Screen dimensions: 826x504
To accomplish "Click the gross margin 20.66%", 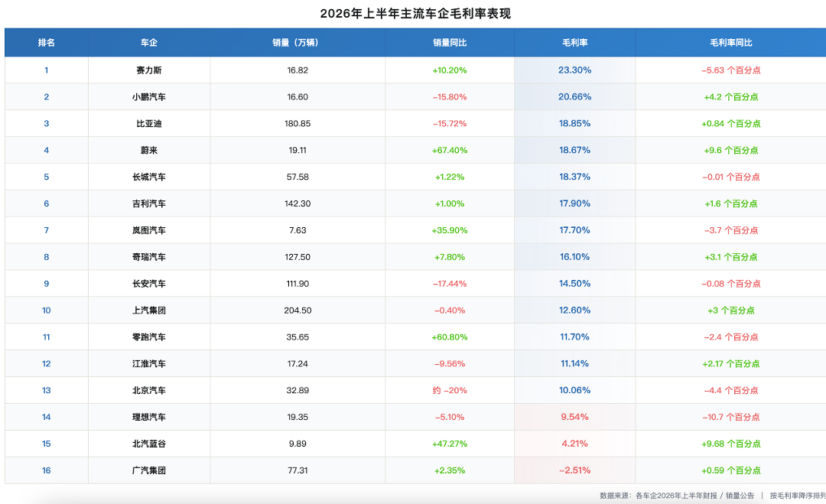I will 574,97.
